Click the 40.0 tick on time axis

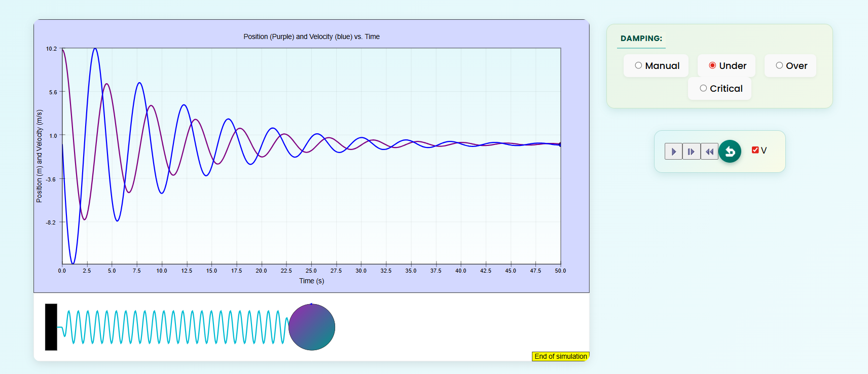point(460,271)
